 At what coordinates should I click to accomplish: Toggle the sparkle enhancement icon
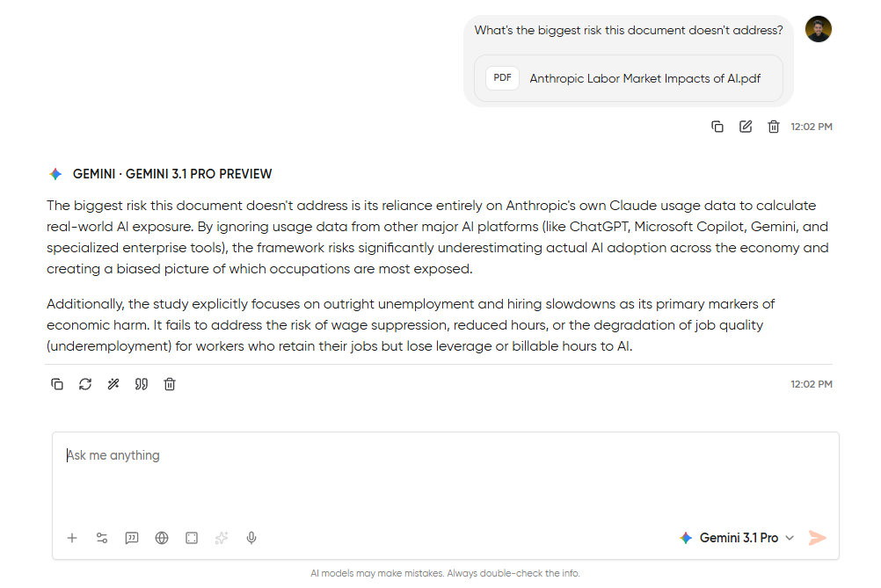222,537
